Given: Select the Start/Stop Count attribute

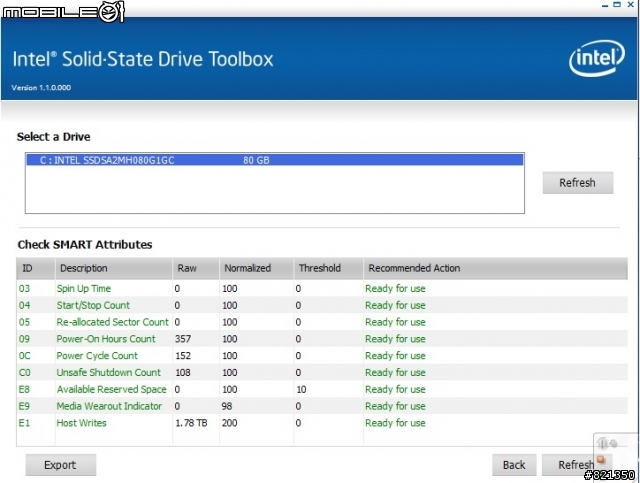Looking at the screenshot, I should [x=322, y=305].
